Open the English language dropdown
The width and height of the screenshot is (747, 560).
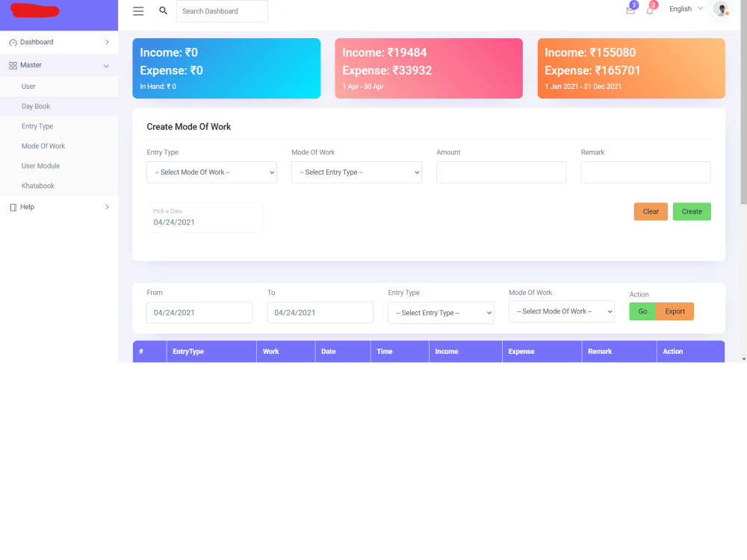[686, 8]
